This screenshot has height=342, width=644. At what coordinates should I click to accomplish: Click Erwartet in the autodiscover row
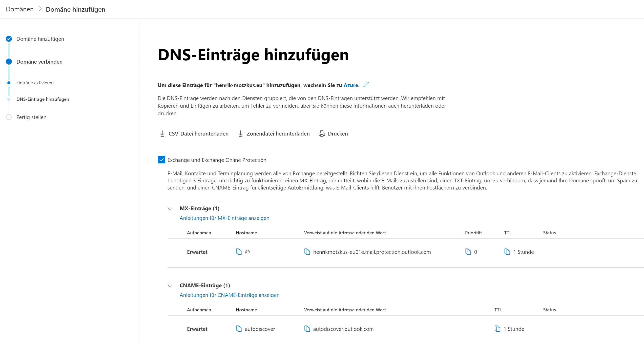pos(197,329)
